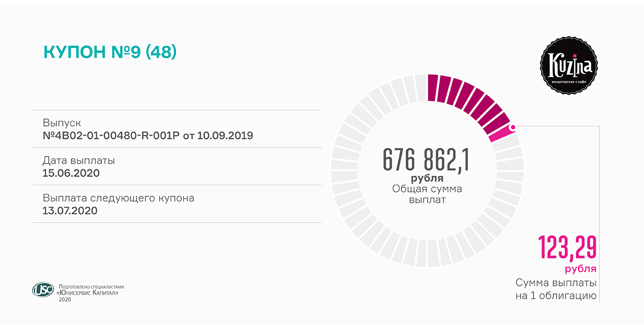Viewport: 644px width, 325px height.
Task: Click the USC logo in the footer
Action: [43, 290]
